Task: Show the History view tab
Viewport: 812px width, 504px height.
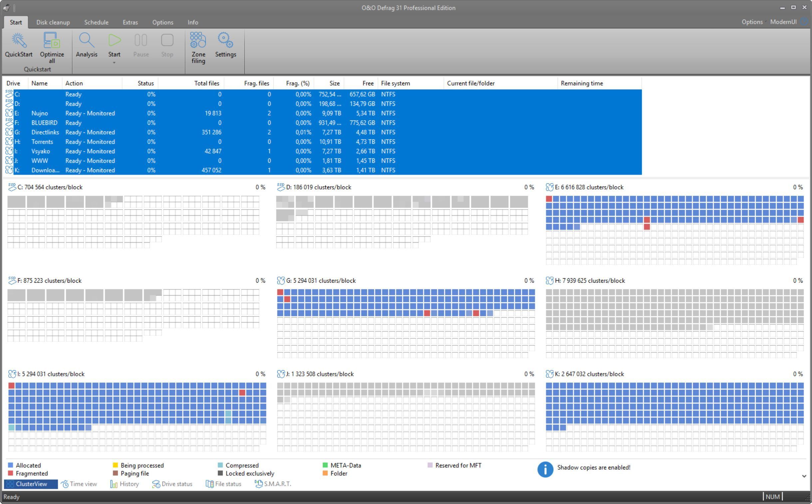Action: (x=125, y=484)
